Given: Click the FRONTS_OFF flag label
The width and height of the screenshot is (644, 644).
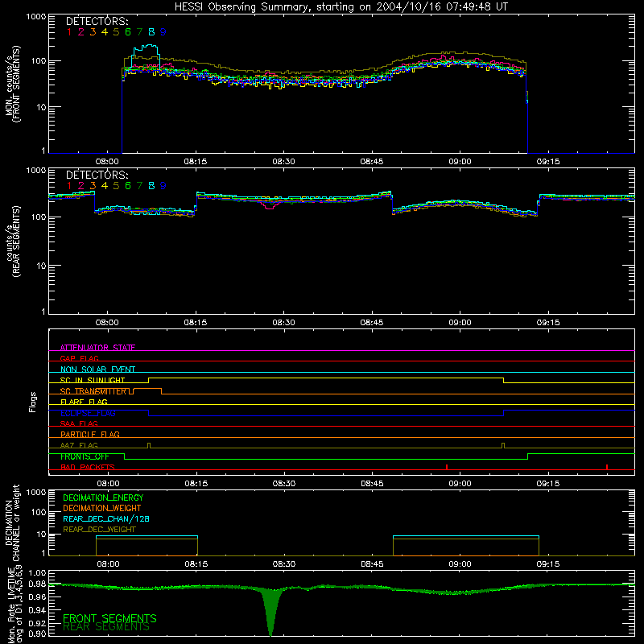Looking at the screenshot, I should tap(85, 456).
